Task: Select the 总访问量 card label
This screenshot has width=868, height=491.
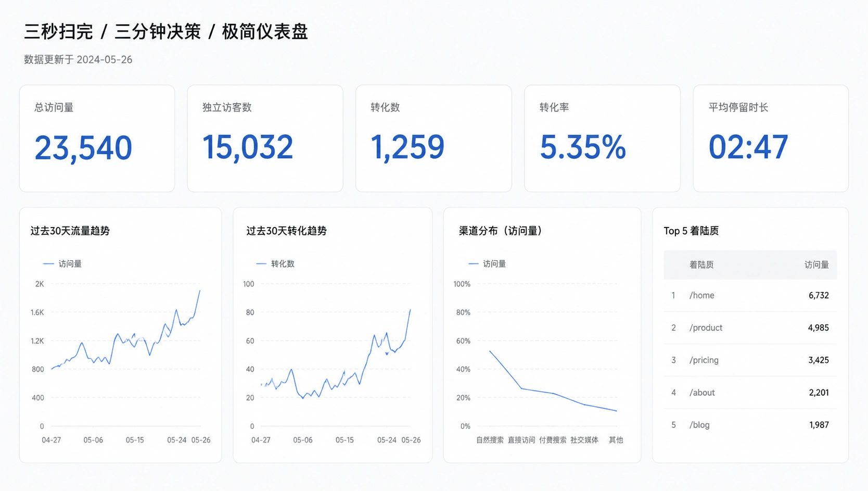Action: 54,108
